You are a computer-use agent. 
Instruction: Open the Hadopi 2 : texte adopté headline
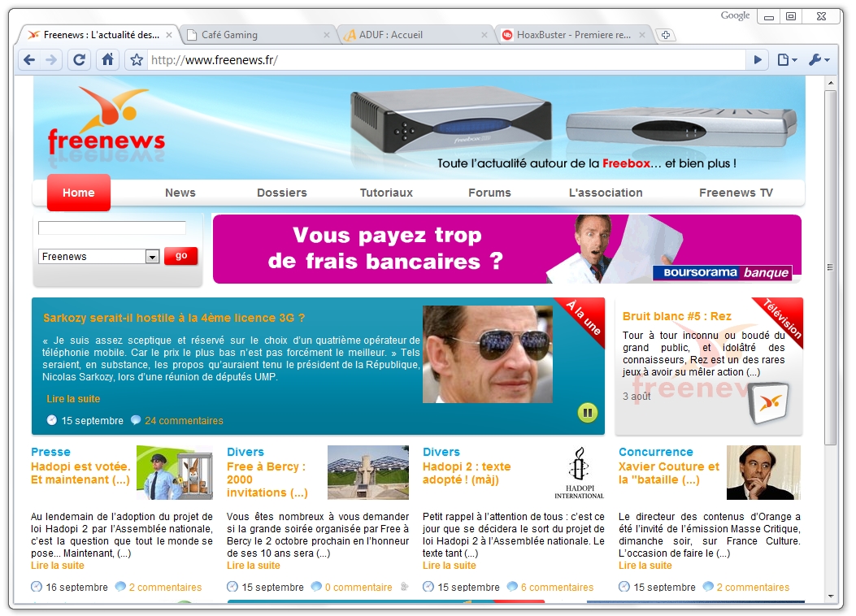[467, 473]
